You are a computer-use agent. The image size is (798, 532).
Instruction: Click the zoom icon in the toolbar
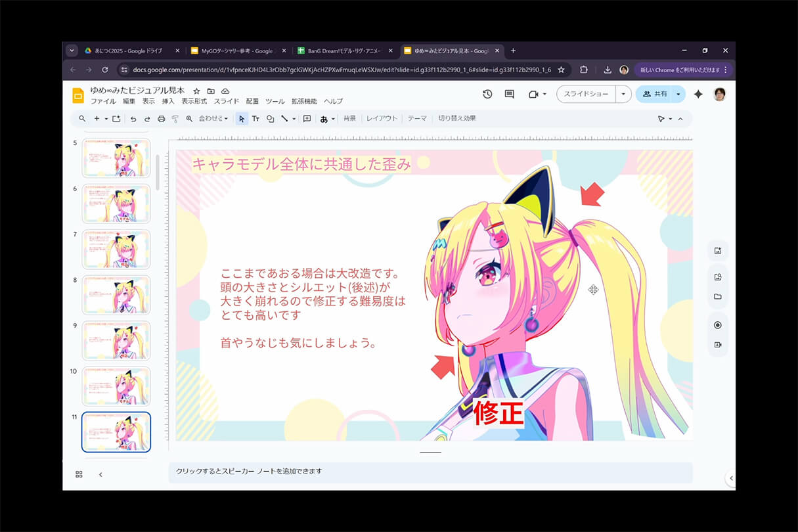[x=188, y=119]
